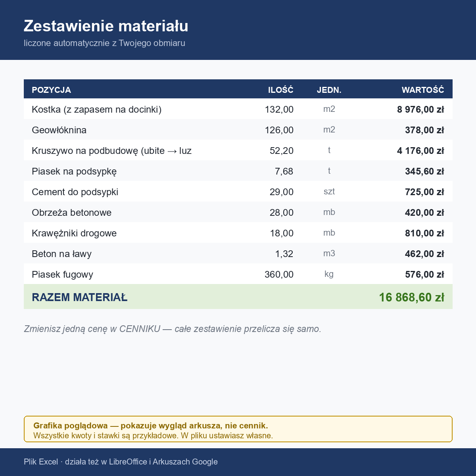The width and height of the screenshot is (476, 476).
Task: Click the Kostka value 8 976,00 zł
Action: (x=420, y=109)
